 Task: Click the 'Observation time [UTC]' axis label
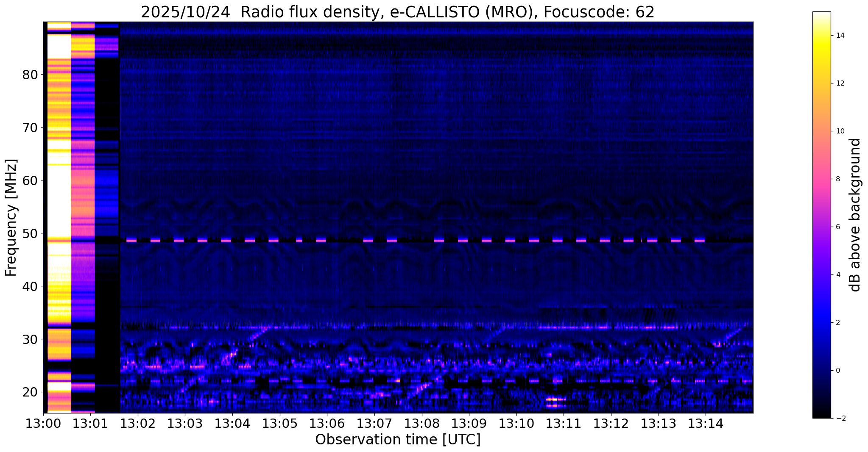(x=397, y=440)
